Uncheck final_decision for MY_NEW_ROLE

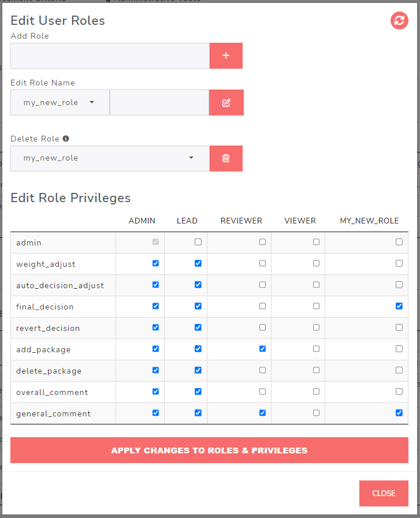(399, 306)
